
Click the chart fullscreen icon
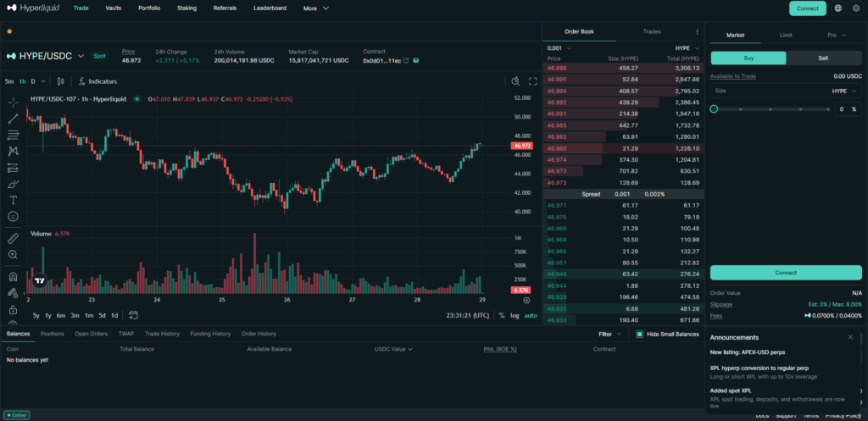click(533, 81)
